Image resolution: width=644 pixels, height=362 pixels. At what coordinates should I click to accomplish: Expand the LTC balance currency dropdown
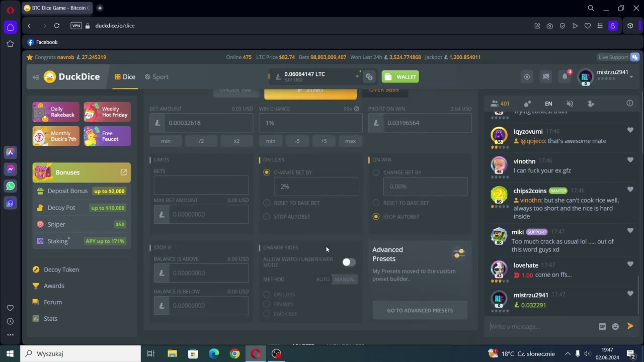coord(357,77)
